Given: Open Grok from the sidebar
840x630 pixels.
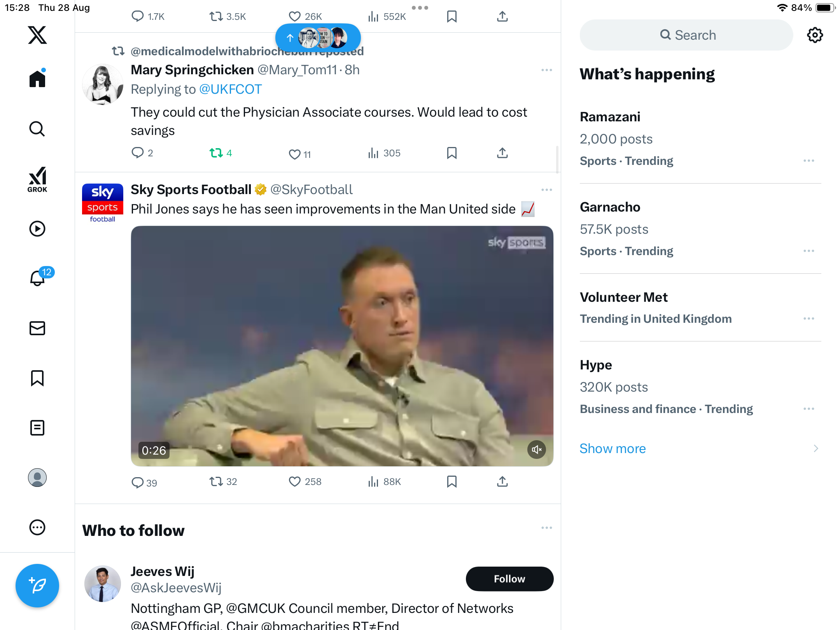Looking at the screenshot, I should pos(37,179).
